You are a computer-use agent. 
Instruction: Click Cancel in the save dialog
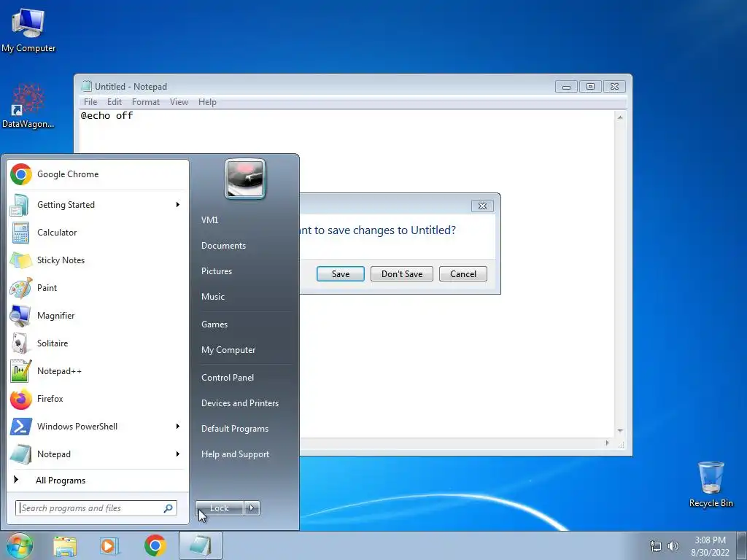point(463,274)
